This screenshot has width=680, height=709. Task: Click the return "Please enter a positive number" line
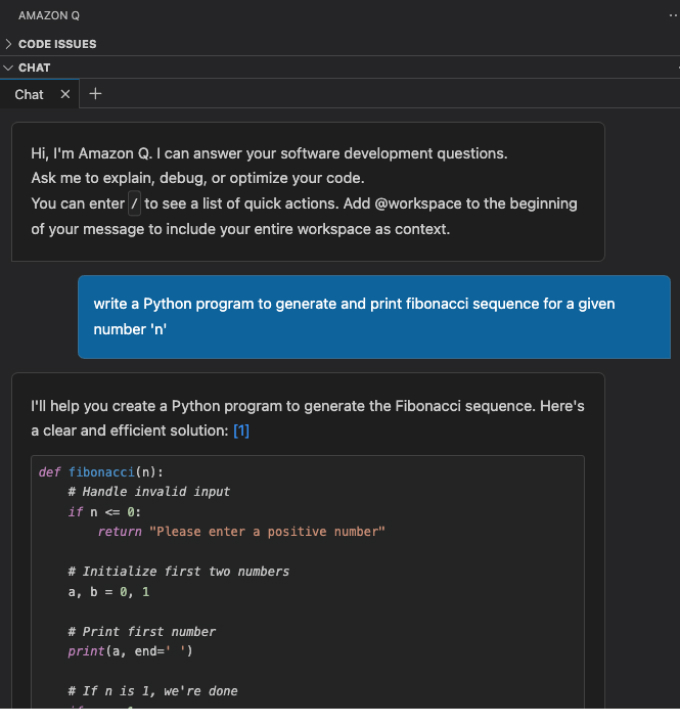(x=241, y=531)
